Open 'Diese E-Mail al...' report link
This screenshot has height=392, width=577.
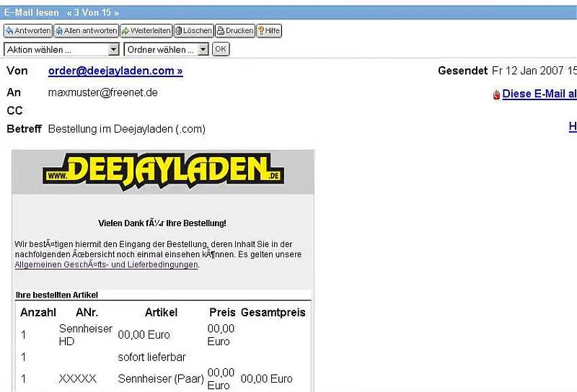click(539, 94)
